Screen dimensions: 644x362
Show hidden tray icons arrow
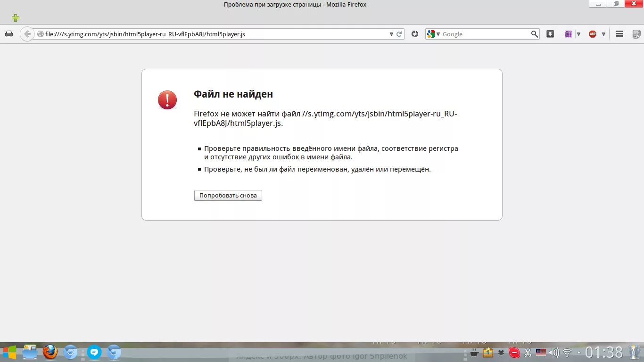pos(579,353)
